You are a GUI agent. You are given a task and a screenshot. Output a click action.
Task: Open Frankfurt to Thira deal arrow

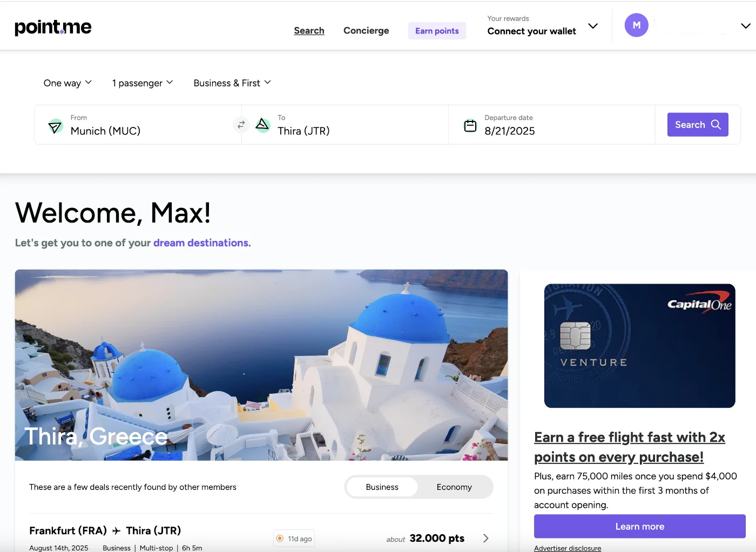(x=485, y=538)
